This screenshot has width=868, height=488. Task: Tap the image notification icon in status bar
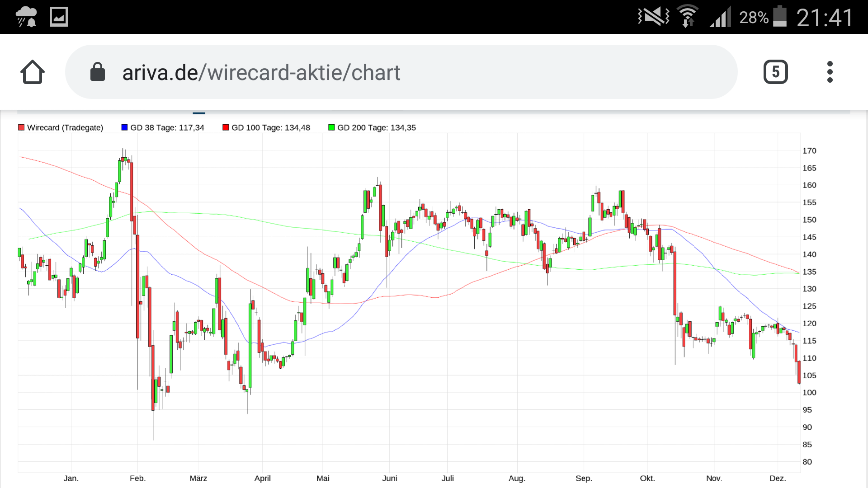[x=59, y=17]
